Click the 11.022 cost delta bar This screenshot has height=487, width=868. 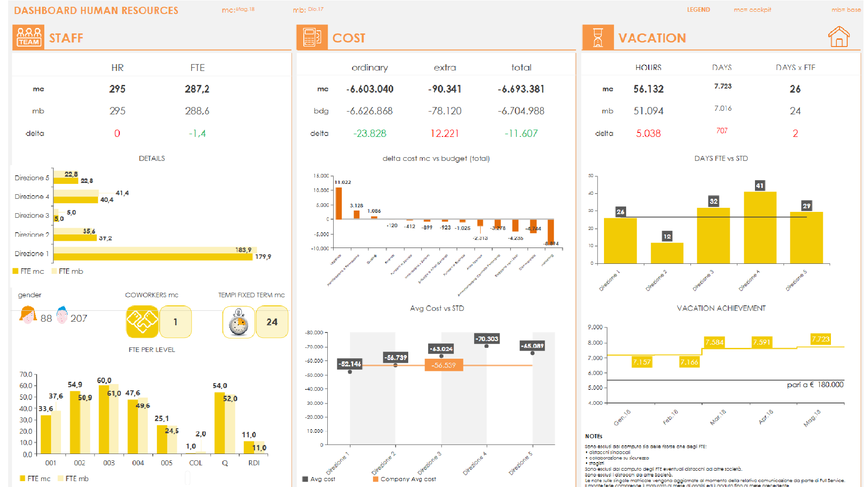coord(339,203)
